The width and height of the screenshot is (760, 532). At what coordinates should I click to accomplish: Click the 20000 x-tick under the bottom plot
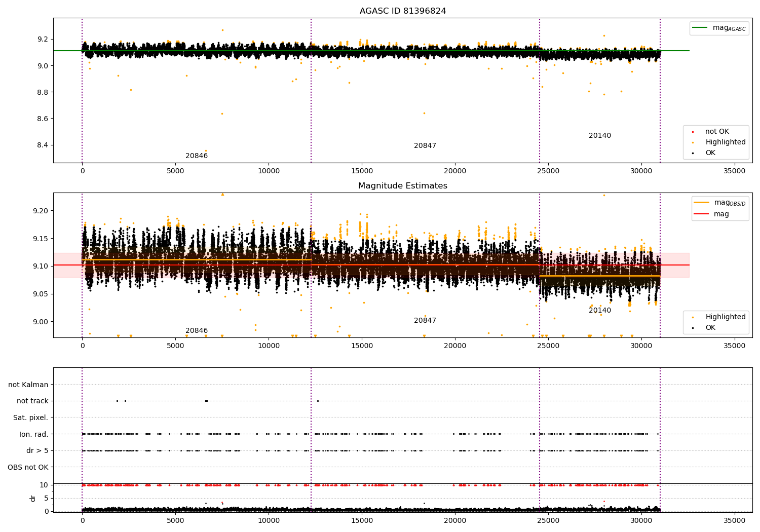[x=455, y=520]
